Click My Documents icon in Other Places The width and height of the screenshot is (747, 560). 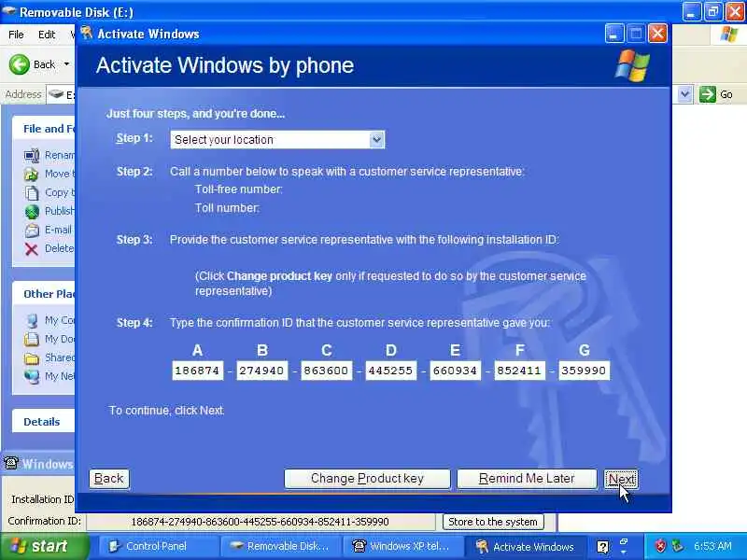[32, 339]
